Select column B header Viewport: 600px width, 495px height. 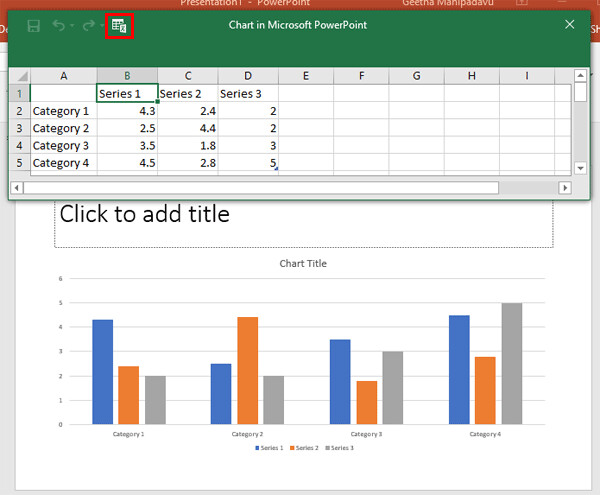pos(127,76)
